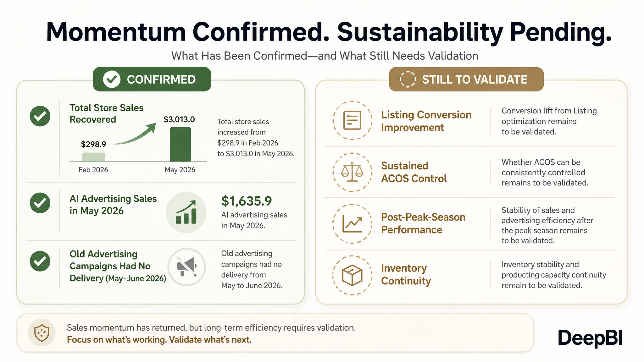Click the $1,635.9 sales figure
Viewport: 644px width, 362px height.
[x=247, y=201]
